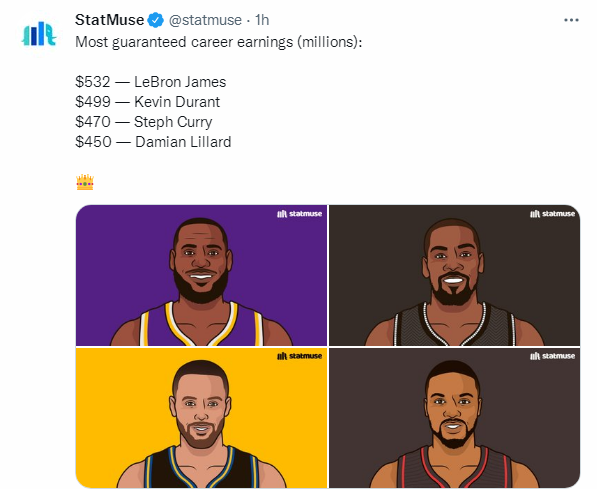Click the 1h tweet timestamp
597x489 pixels.
coord(262,20)
